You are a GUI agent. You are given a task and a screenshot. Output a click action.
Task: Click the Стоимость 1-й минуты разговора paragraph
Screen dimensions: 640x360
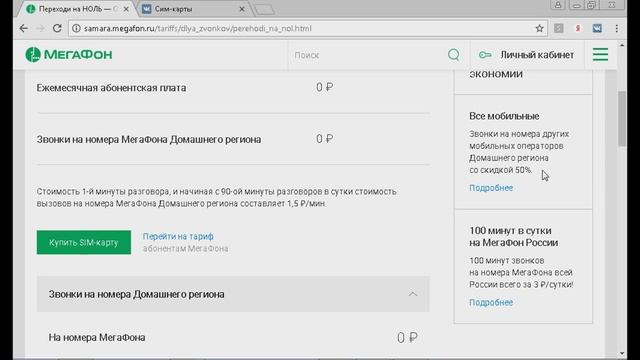click(x=216, y=197)
